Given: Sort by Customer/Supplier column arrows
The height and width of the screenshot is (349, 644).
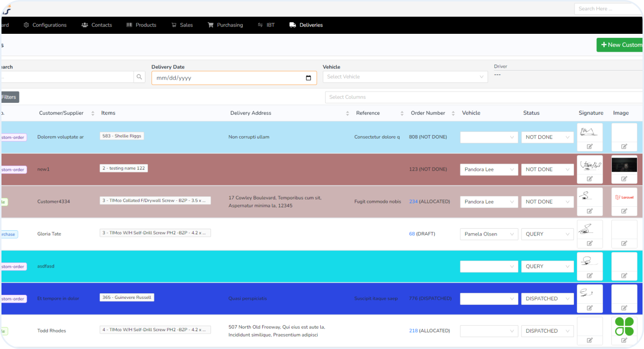Looking at the screenshot, I should 93,113.
